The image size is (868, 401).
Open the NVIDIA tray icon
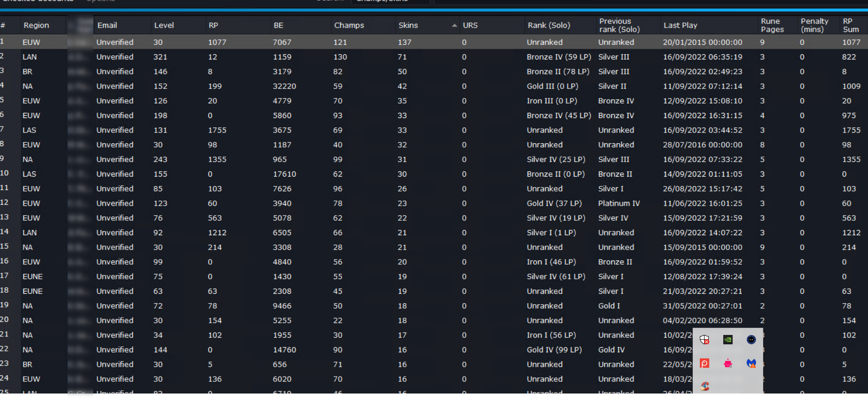[x=728, y=340]
